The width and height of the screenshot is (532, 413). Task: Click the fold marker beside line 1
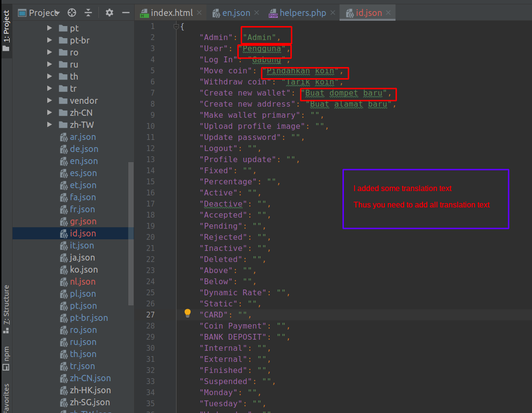177,27
